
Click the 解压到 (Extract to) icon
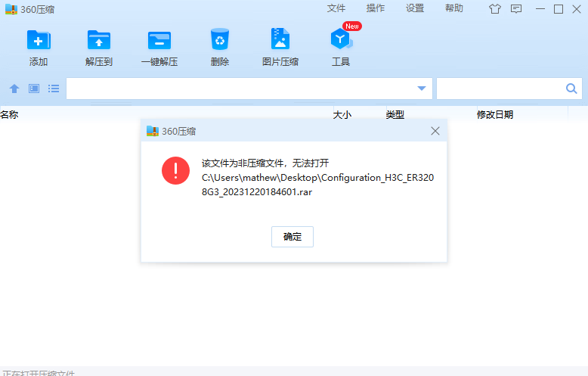coord(98,40)
